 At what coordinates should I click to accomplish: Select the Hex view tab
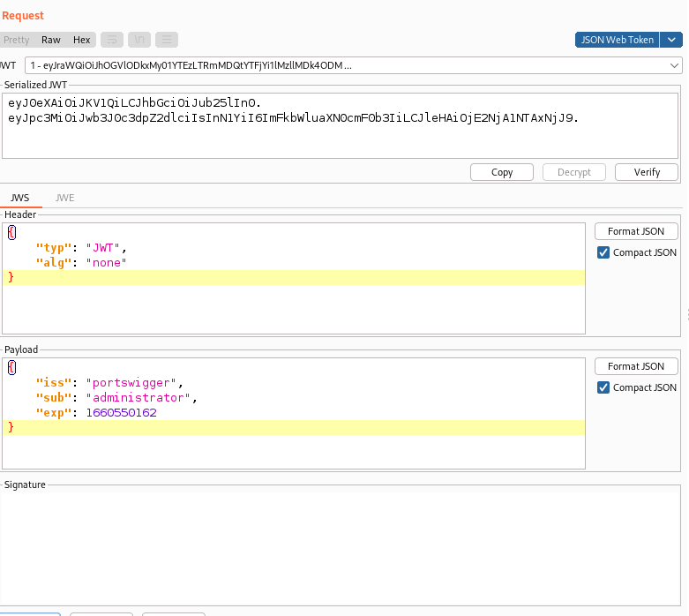82,40
